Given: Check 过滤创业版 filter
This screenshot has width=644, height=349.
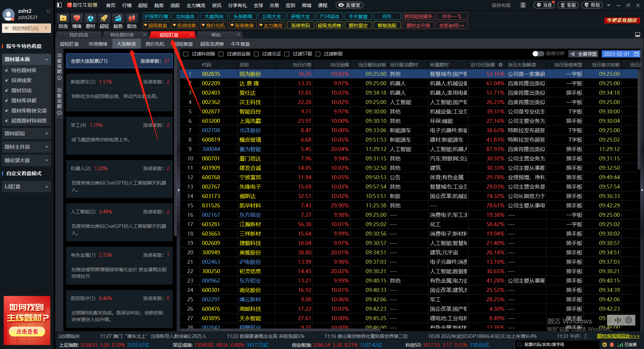Looking at the screenshot, I should point(221,54).
